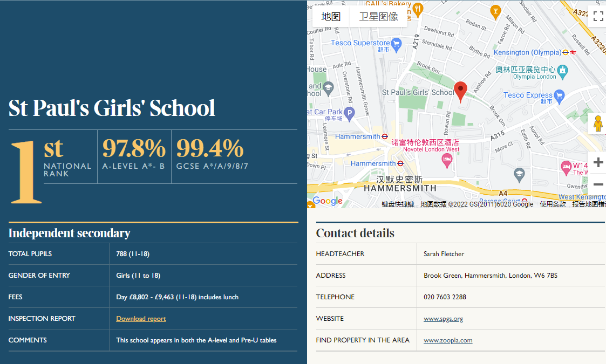This screenshot has height=364, width=606.
Task: Open the Google logo link on map
Action: tap(328, 201)
